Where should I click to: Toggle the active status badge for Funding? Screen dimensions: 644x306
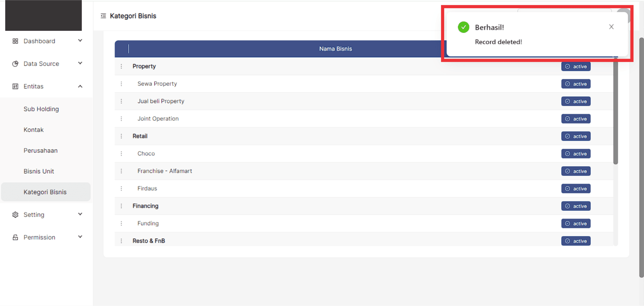point(576,224)
